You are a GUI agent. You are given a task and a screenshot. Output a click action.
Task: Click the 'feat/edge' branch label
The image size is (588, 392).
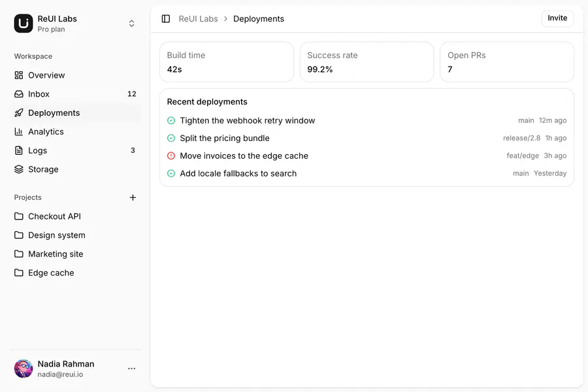pos(523,155)
